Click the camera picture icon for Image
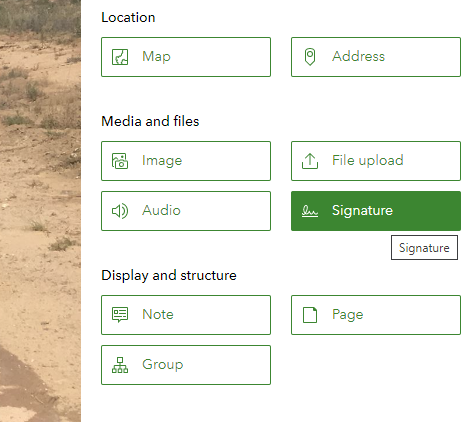Image resolution: width=470 pixels, height=422 pixels. pos(120,161)
